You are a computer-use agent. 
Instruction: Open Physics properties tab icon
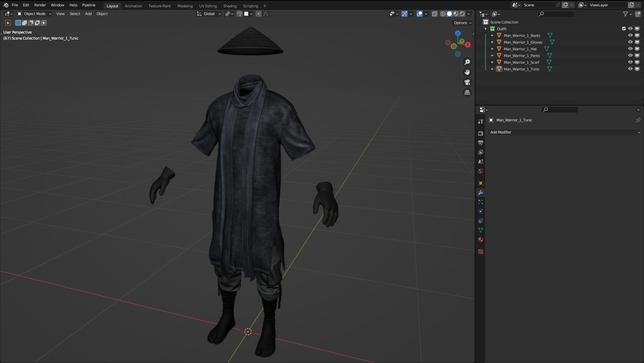coord(480,211)
